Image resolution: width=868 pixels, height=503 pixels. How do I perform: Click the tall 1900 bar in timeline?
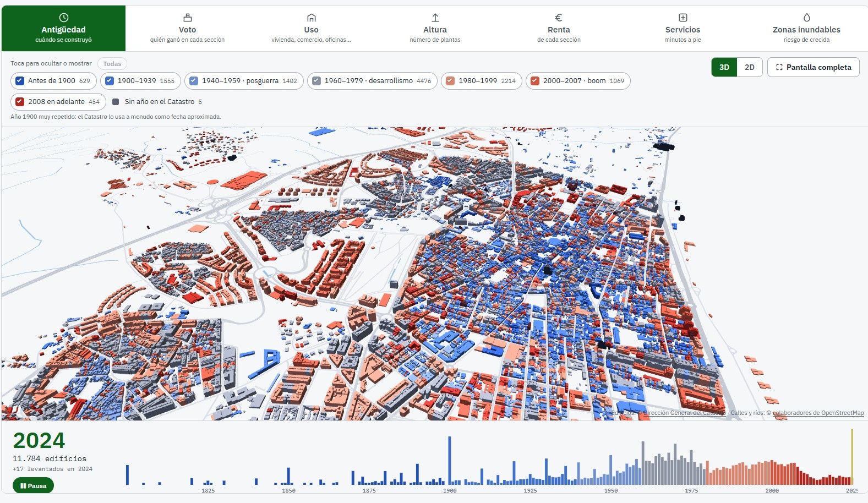click(450, 461)
